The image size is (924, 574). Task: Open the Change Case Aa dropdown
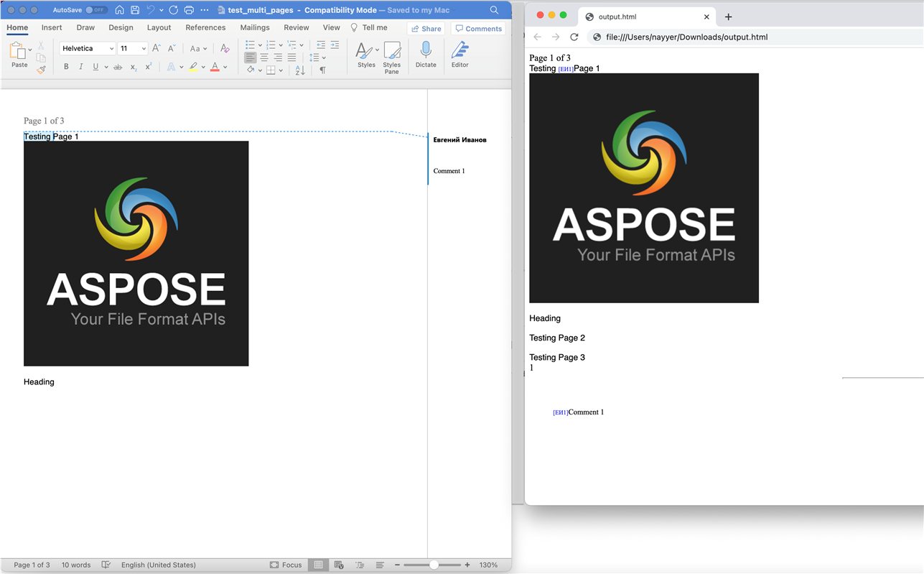pos(198,48)
